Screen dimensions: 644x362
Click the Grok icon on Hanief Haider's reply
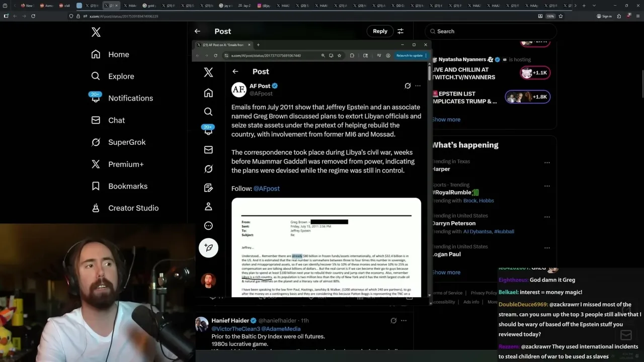393,320
